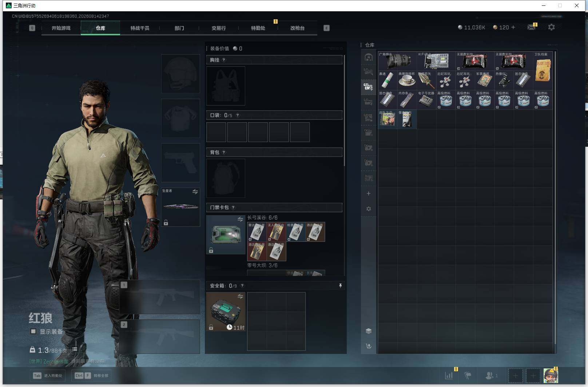Select the 广角镜头 wide-angle lens item
This screenshot has height=387, width=588.
tap(397, 61)
